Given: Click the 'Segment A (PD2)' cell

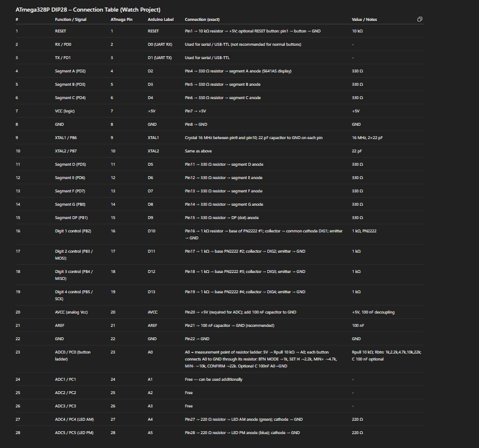Looking at the screenshot, I should 70,71.
